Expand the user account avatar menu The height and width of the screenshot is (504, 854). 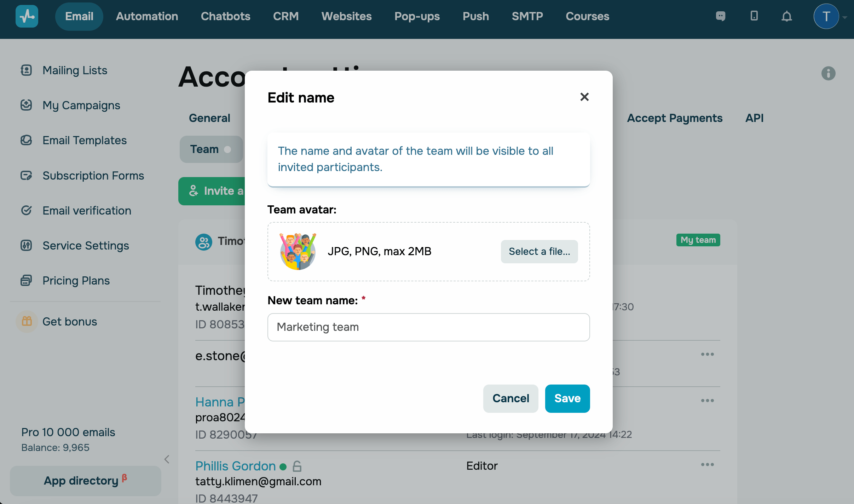(x=826, y=16)
